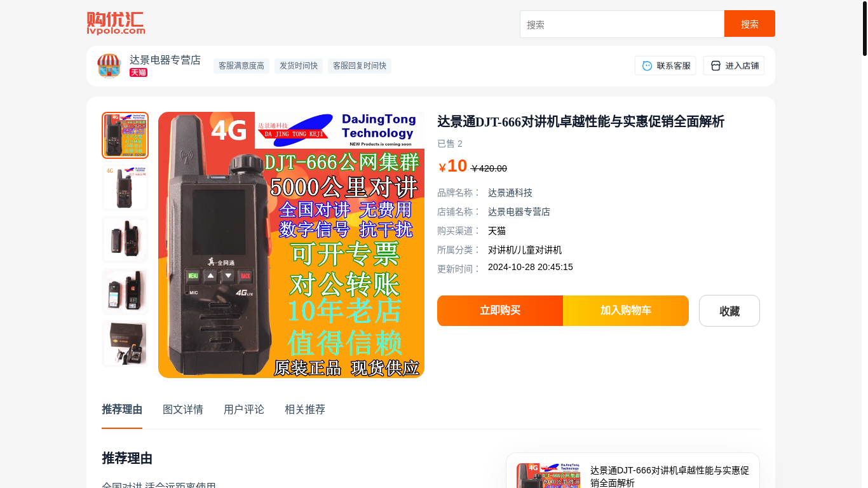Screen dimensions: 868x488
Task: Click the update time 2024-10-28 20:45:15
Action: point(531,267)
